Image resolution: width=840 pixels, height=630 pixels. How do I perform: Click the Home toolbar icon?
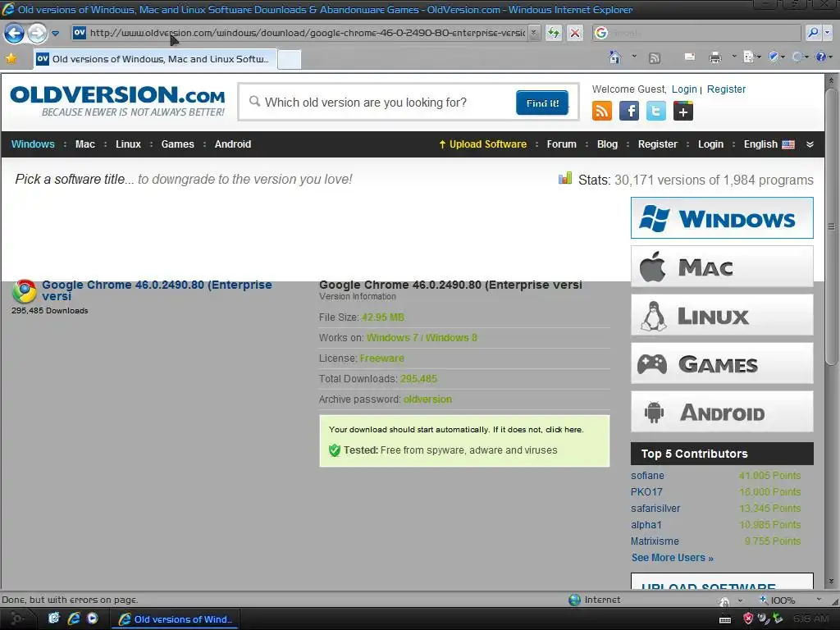(615, 57)
